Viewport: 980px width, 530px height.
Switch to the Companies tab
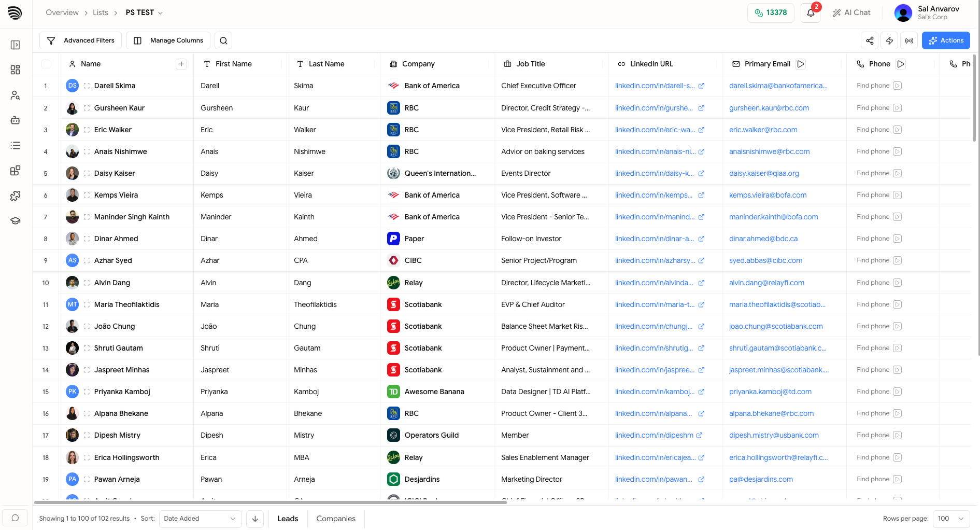(336, 519)
